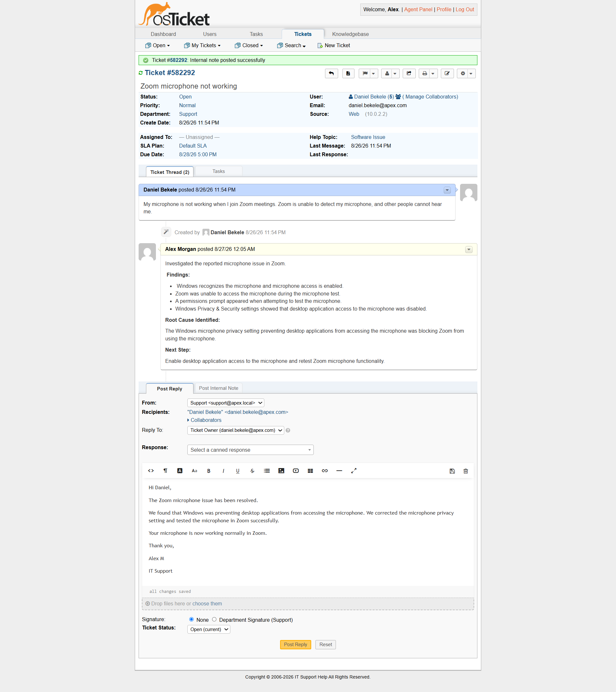The image size is (616, 692).
Task: Insert link in reply editor
Action: (325, 471)
